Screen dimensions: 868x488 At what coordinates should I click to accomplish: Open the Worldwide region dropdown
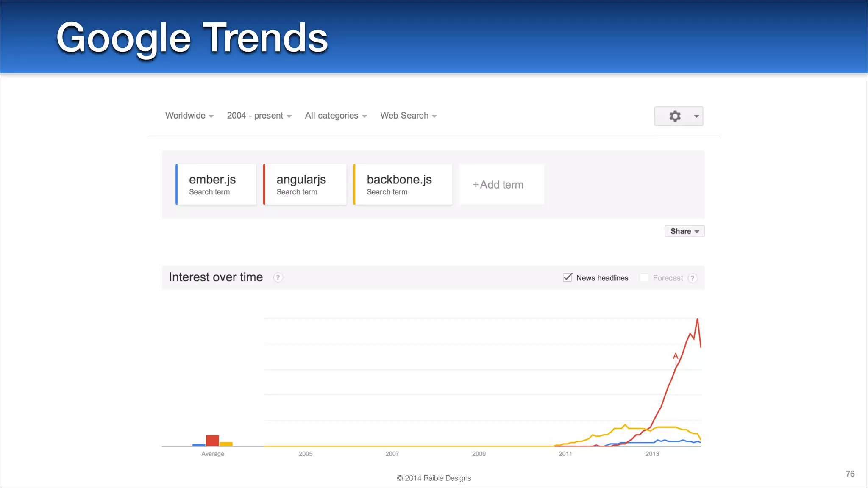point(189,116)
